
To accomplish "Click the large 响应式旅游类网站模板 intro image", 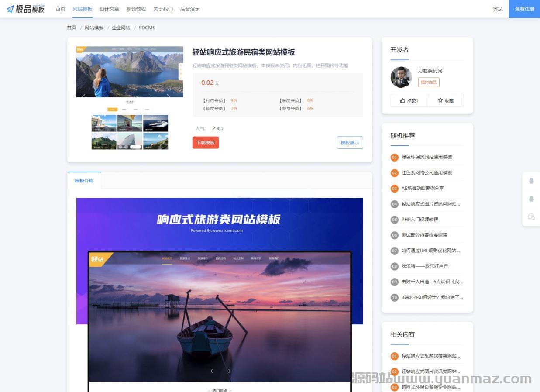I will (x=220, y=295).
